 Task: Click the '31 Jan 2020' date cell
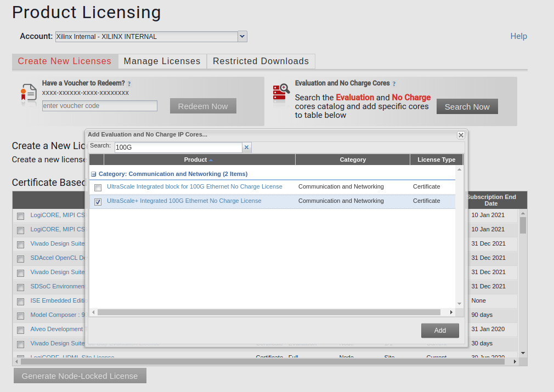coord(488,329)
